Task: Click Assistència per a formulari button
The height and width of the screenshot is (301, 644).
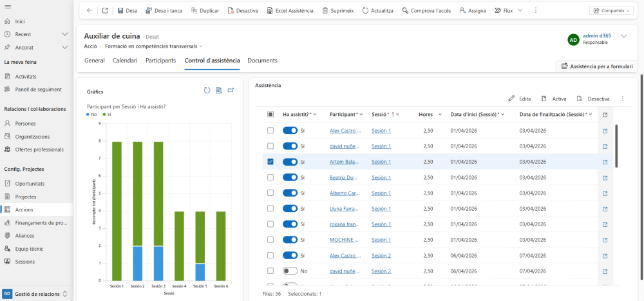Action: tap(597, 66)
